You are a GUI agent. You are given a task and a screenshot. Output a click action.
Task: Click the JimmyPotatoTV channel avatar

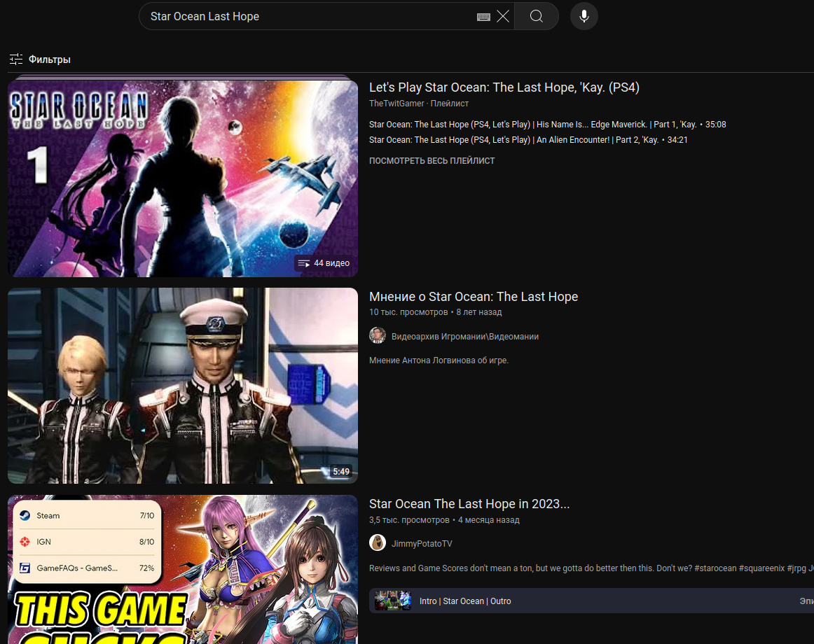(378, 542)
